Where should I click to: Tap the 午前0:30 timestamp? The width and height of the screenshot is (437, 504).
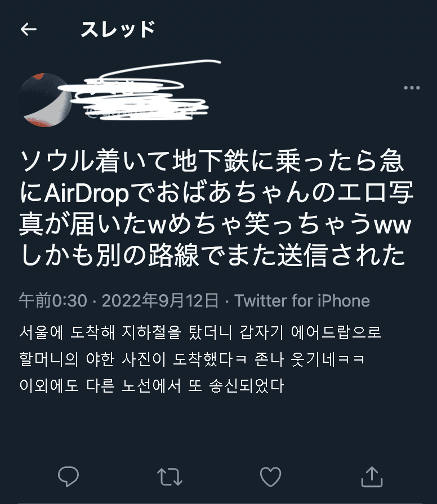pyautogui.click(x=53, y=301)
